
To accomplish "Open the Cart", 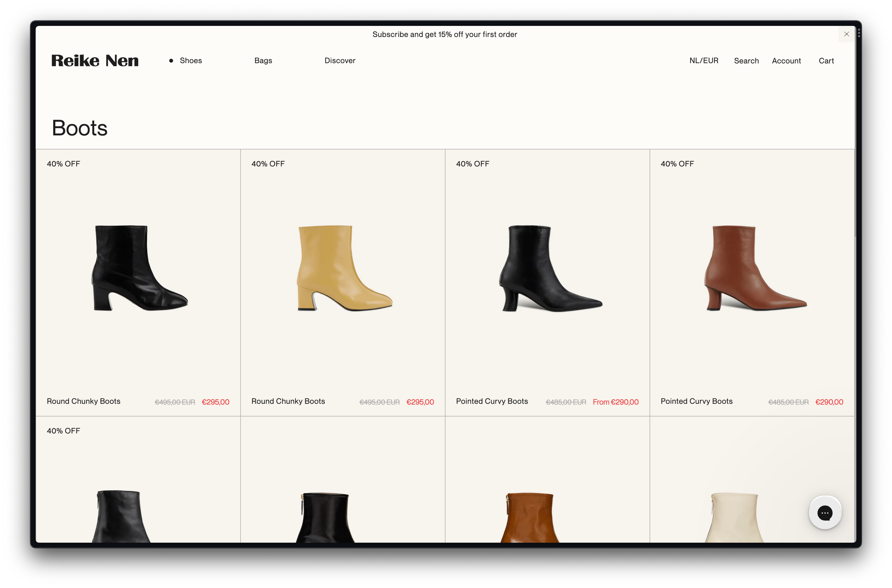I will [x=826, y=61].
